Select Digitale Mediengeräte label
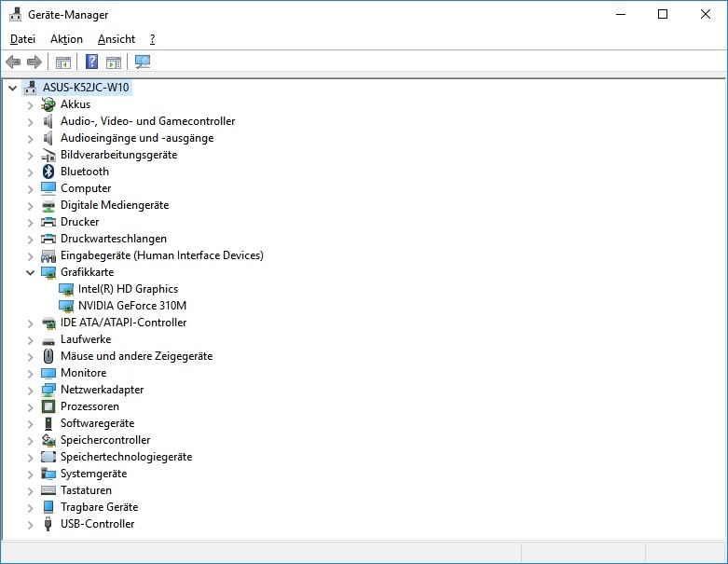 click(x=115, y=205)
